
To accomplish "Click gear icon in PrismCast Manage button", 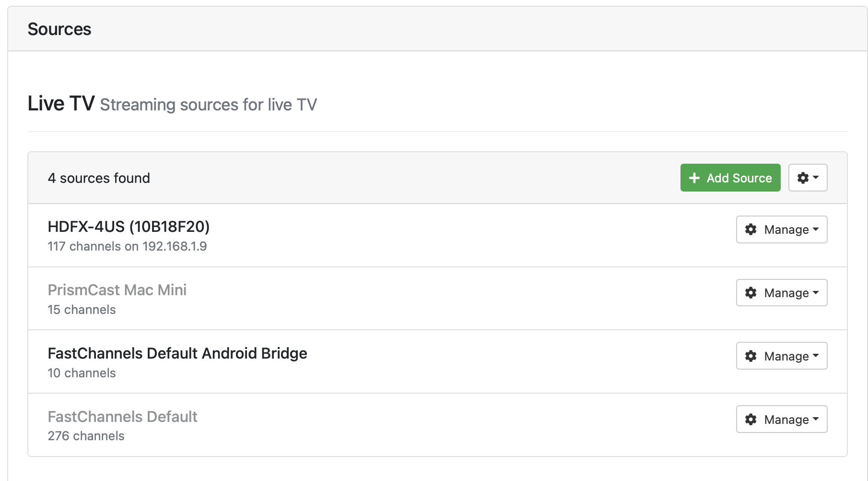I will pos(751,293).
